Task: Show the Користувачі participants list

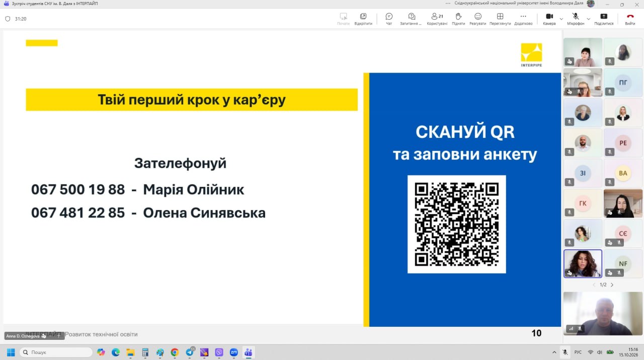Action: coord(437,19)
